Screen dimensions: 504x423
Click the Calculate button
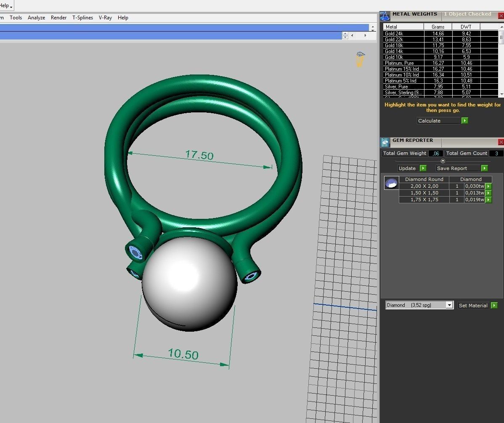tap(439, 121)
